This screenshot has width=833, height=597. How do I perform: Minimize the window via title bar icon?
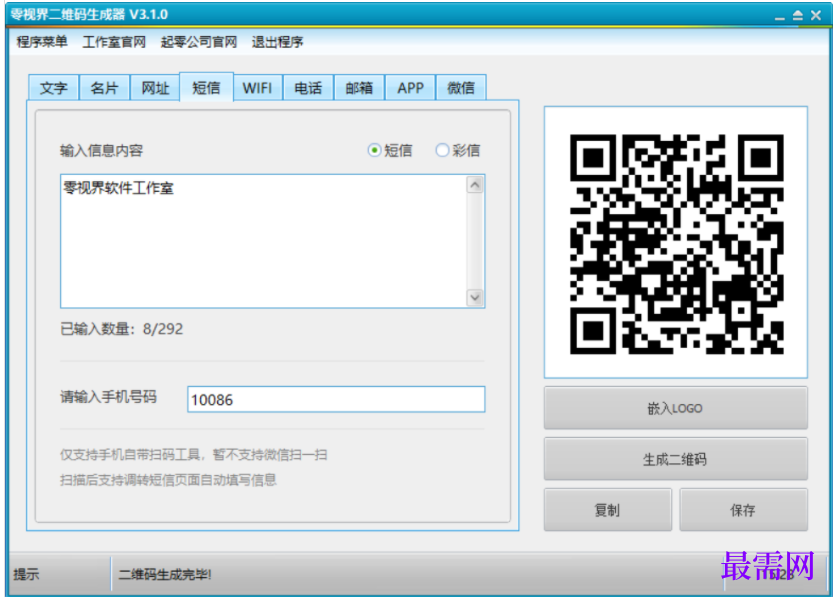tap(779, 16)
